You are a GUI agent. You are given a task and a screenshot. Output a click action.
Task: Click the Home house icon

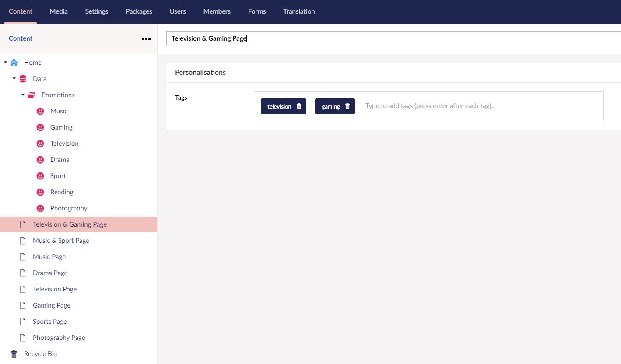click(x=14, y=63)
